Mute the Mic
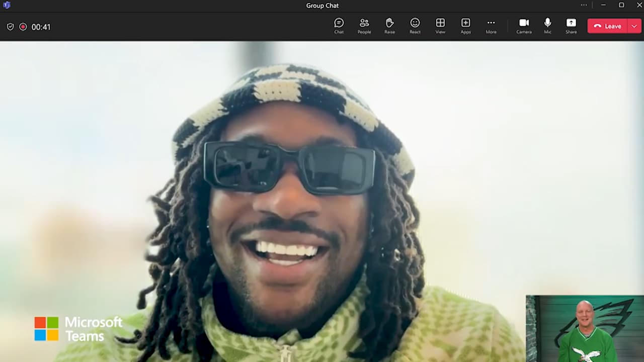 [x=547, y=26]
